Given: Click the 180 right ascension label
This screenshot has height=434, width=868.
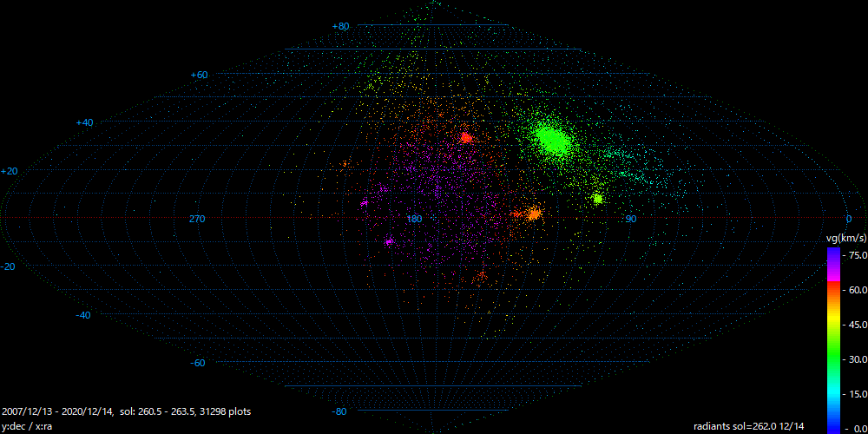Looking at the screenshot, I should (414, 219).
